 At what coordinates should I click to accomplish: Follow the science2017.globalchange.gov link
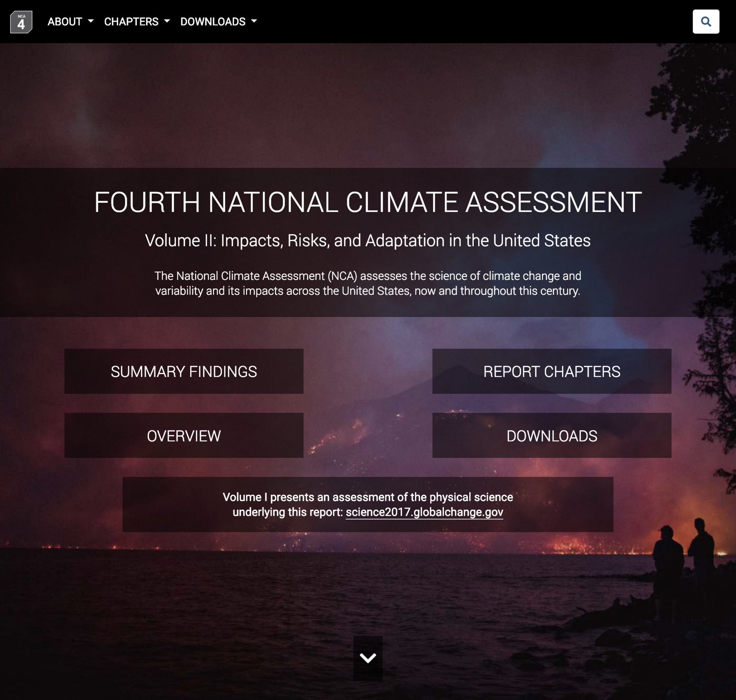pyautogui.click(x=424, y=512)
